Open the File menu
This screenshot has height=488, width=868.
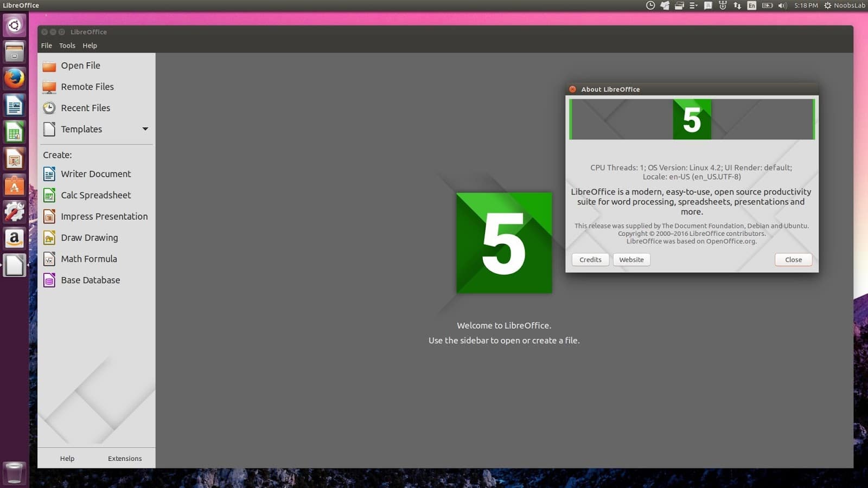coord(47,46)
